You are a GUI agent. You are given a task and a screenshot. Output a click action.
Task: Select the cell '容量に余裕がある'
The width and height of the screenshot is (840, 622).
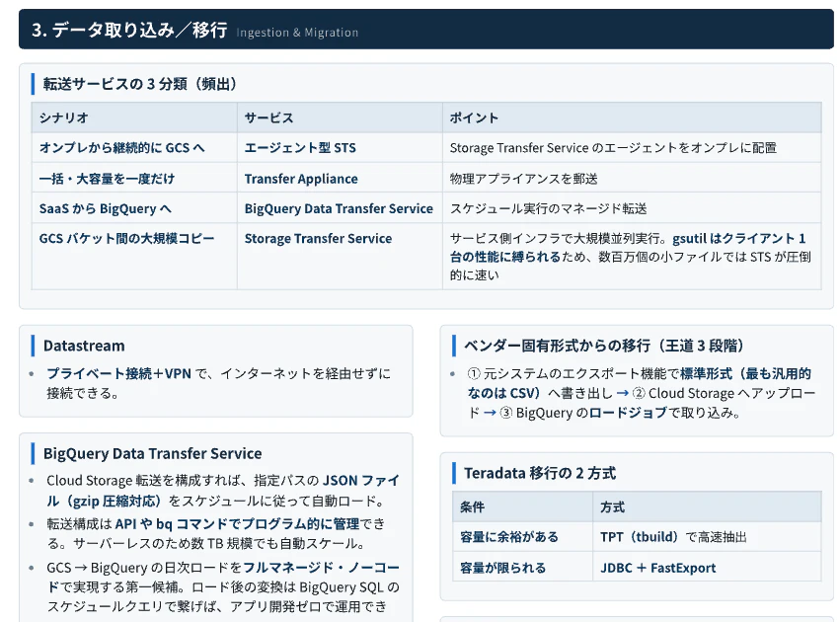522,537
